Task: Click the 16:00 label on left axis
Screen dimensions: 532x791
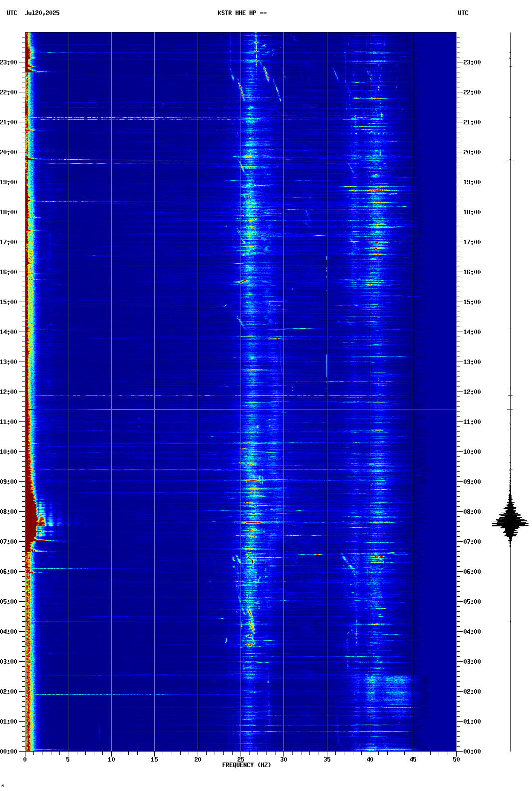Action: 8,272
